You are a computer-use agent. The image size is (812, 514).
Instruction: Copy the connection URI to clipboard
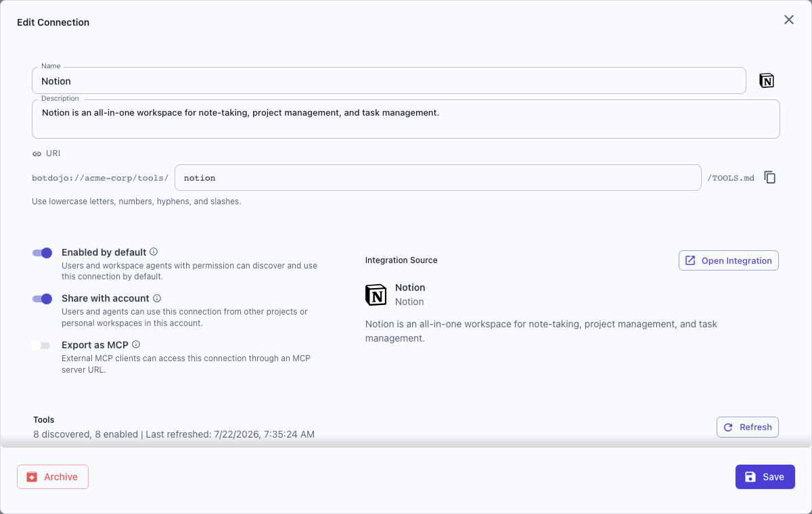click(770, 177)
